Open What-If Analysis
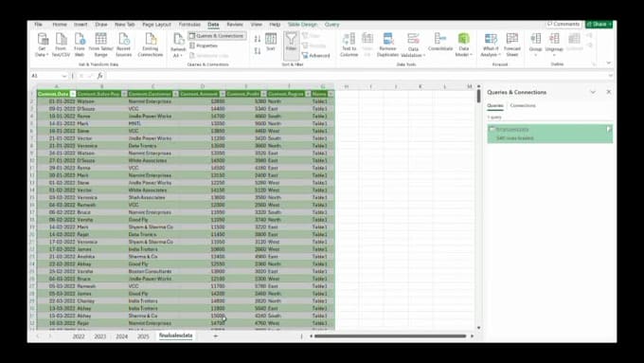Image resolution: width=644 pixels, height=363 pixels. [491, 45]
